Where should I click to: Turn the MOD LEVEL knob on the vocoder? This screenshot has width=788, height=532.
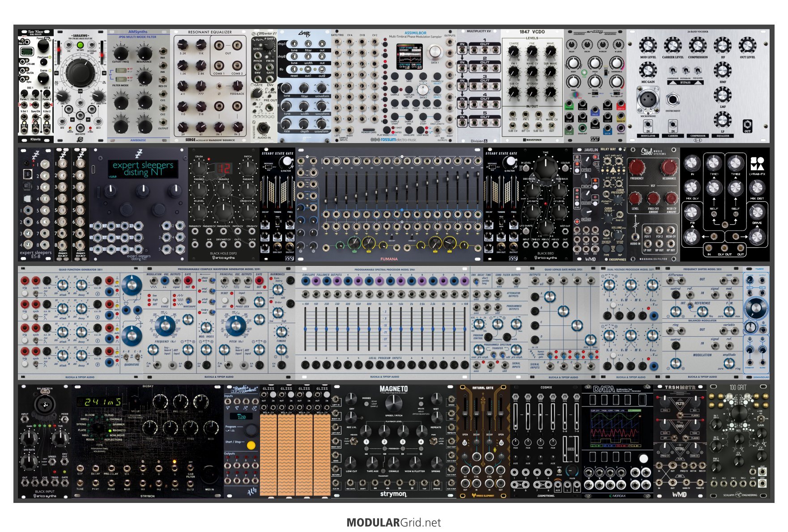click(648, 46)
